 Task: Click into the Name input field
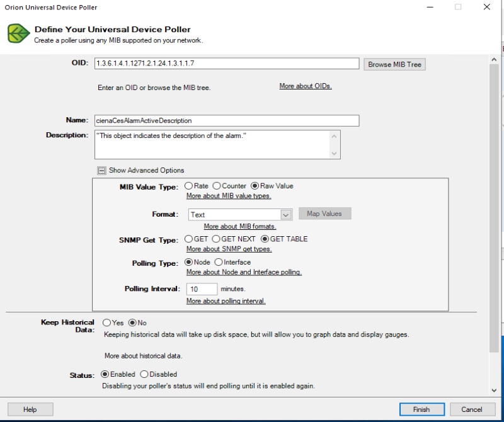(227, 120)
